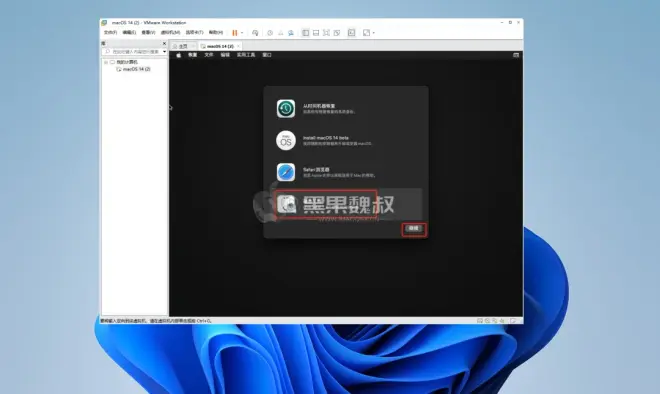Viewport: 660px width, 394px height.
Task: Expand the library search dropdown arrow
Action: (x=164, y=51)
